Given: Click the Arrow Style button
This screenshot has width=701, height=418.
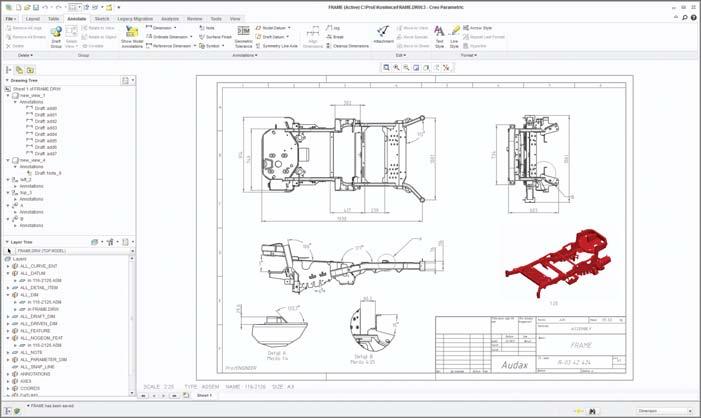Looking at the screenshot, I should (477, 28).
